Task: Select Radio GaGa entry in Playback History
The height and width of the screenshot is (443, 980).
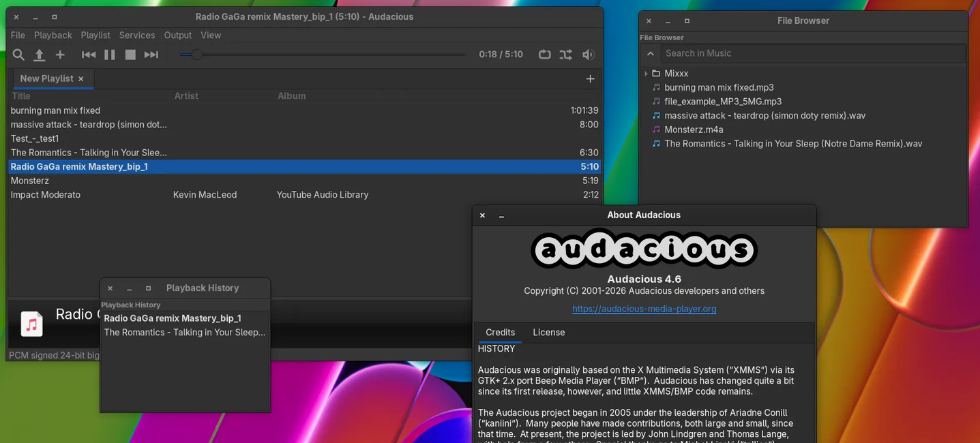Action: pos(185,318)
